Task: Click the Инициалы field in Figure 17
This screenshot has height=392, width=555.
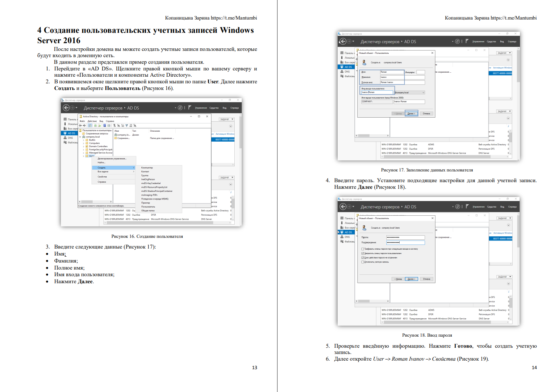Action: pos(421,72)
